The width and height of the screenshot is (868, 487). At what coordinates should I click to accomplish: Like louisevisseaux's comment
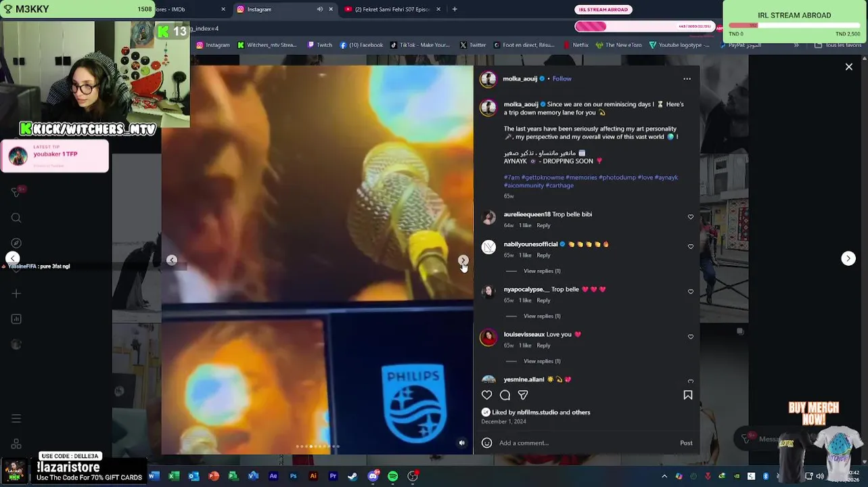(691, 337)
